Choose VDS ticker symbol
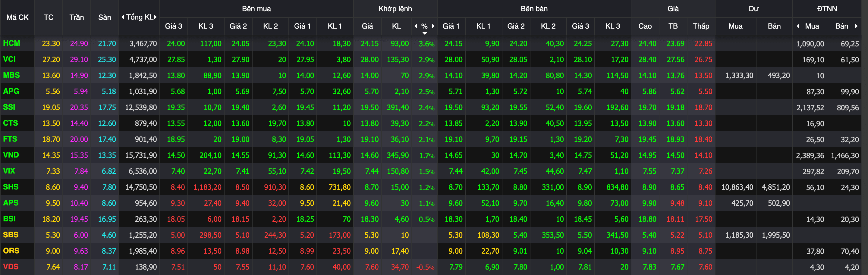Viewport: 868px width, 275px height. tap(11, 267)
